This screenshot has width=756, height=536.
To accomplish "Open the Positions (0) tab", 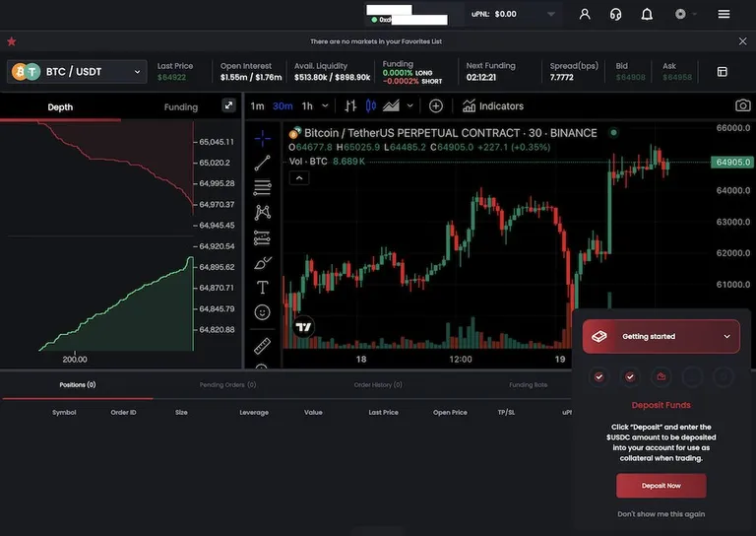I will tap(78, 385).
